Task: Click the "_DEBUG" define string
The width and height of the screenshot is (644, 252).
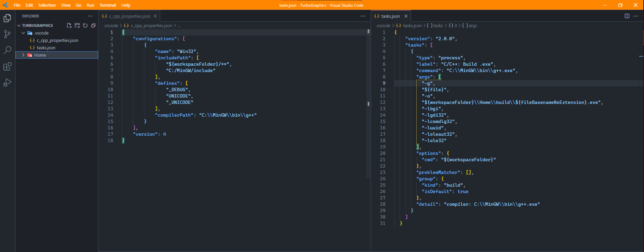Action: coord(177,89)
